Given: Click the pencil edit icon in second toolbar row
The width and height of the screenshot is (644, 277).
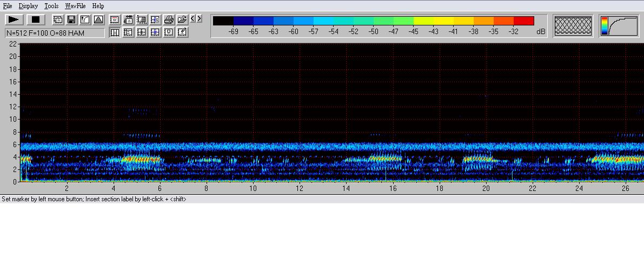Looking at the screenshot, I should click(182, 32).
